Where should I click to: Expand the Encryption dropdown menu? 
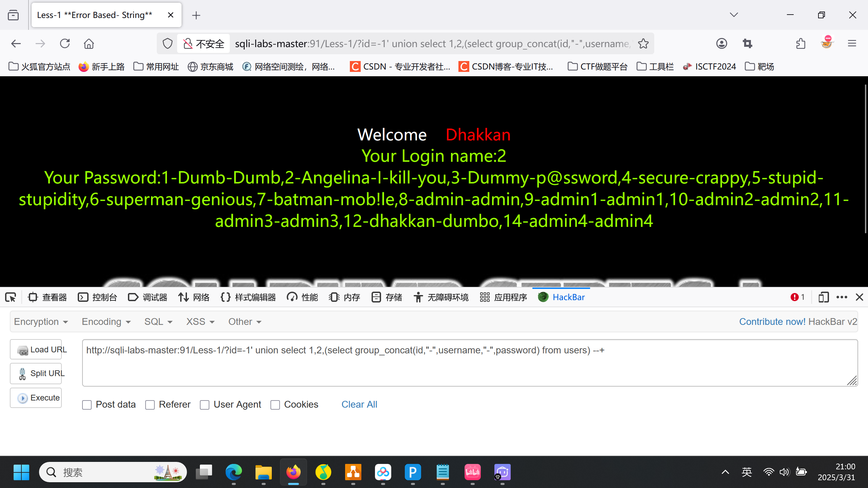click(x=41, y=321)
